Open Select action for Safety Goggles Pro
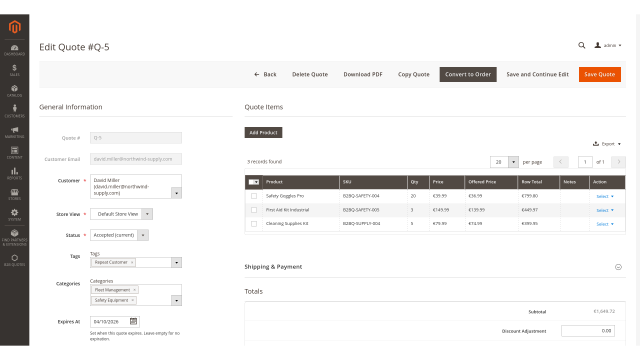Image resolution: width=640 pixels, height=360 pixels. 605,197
